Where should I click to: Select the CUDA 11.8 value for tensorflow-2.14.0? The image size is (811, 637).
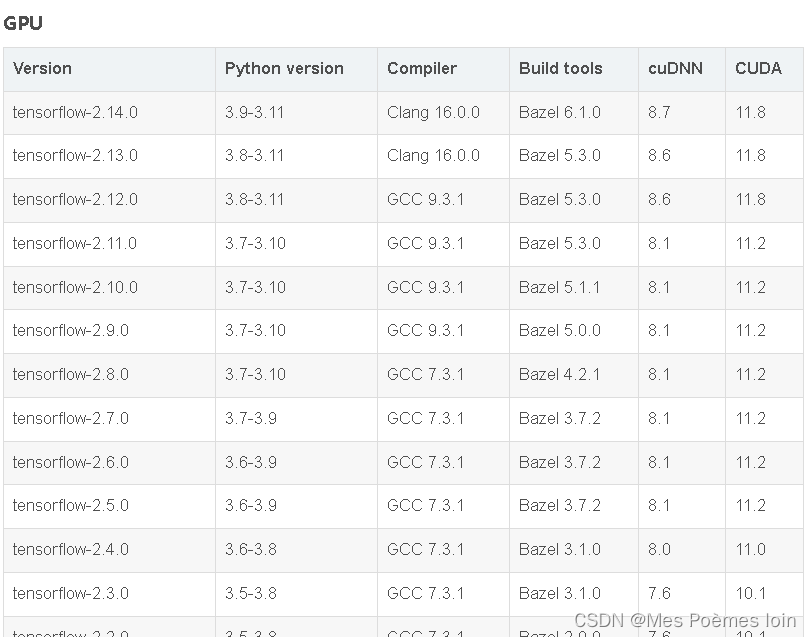(750, 112)
